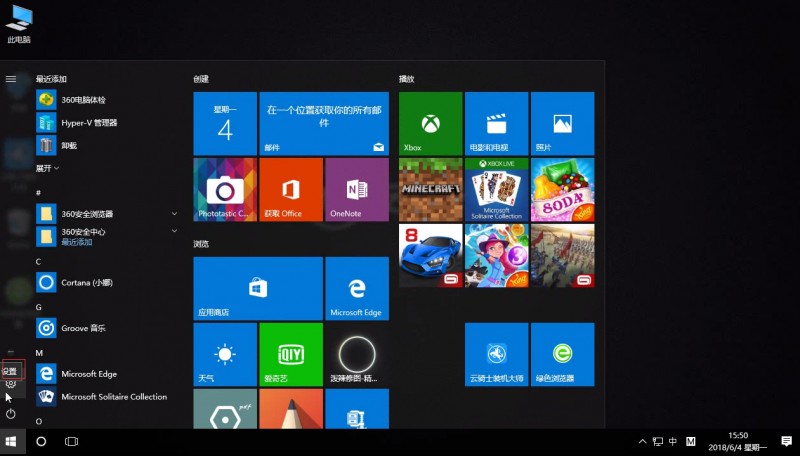Jump to letter M in app list
The image size is (800, 456).
(39, 353)
